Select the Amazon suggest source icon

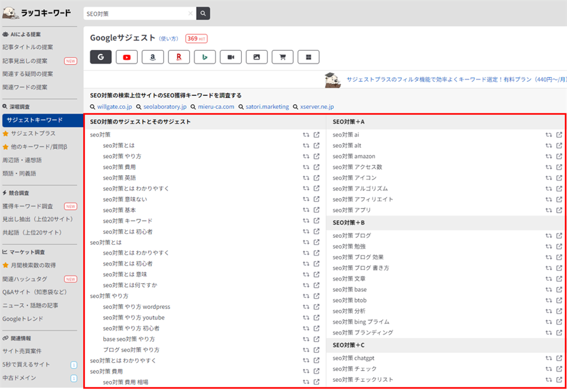pyautogui.click(x=153, y=57)
